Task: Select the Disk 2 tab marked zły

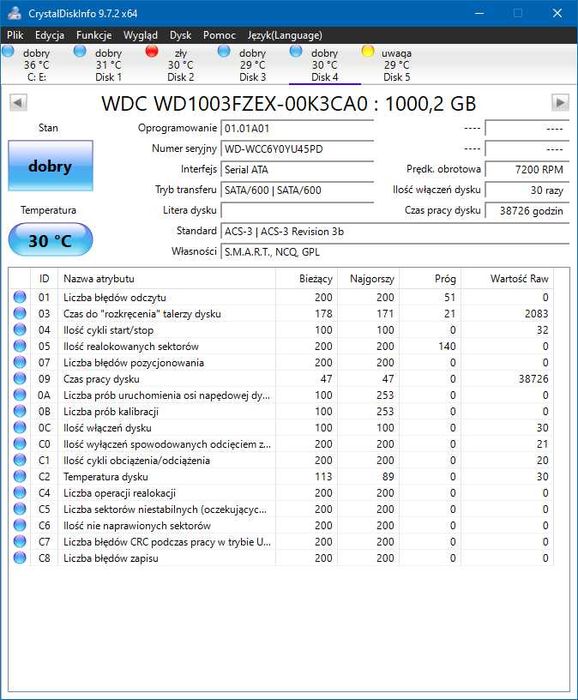Action: point(180,65)
